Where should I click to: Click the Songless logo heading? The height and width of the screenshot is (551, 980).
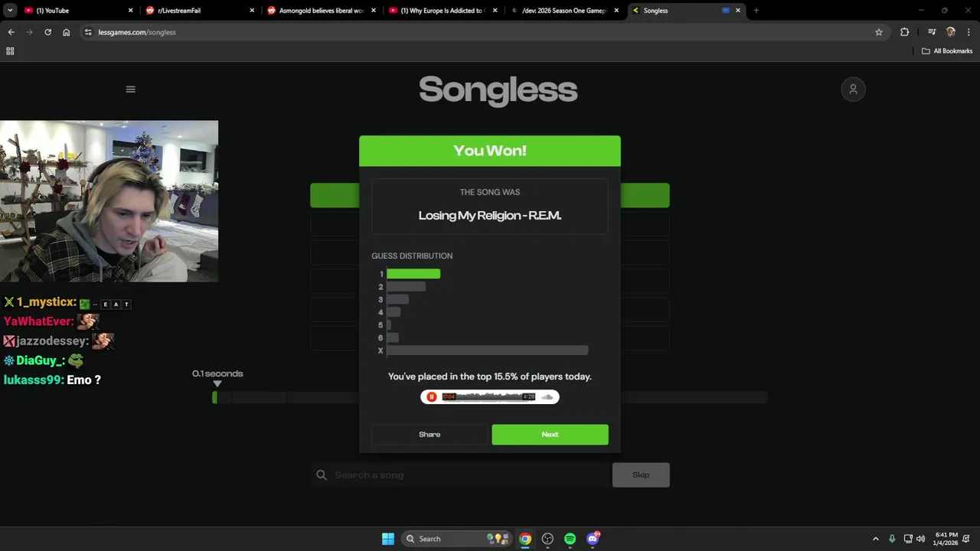pyautogui.click(x=498, y=90)
